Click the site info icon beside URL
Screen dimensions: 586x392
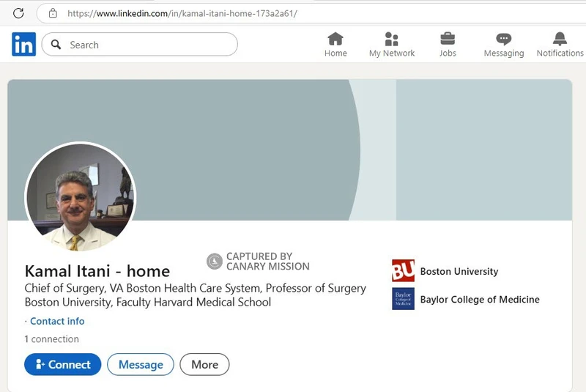52,13
